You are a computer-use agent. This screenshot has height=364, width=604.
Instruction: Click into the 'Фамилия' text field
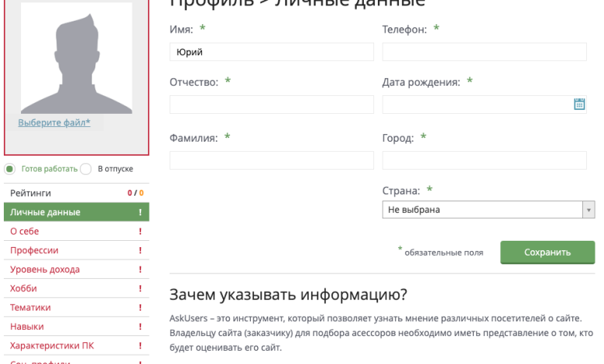(x=271, y=160)
